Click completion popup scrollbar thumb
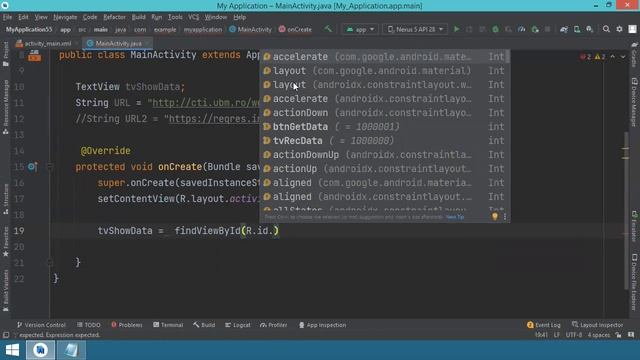640x360 pixels. point(507,56)
